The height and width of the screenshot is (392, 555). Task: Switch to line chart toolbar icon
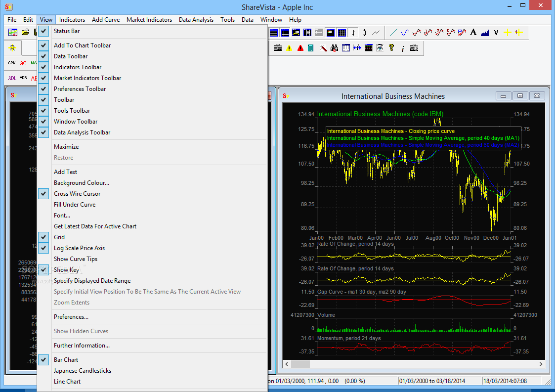coord(376,33)
